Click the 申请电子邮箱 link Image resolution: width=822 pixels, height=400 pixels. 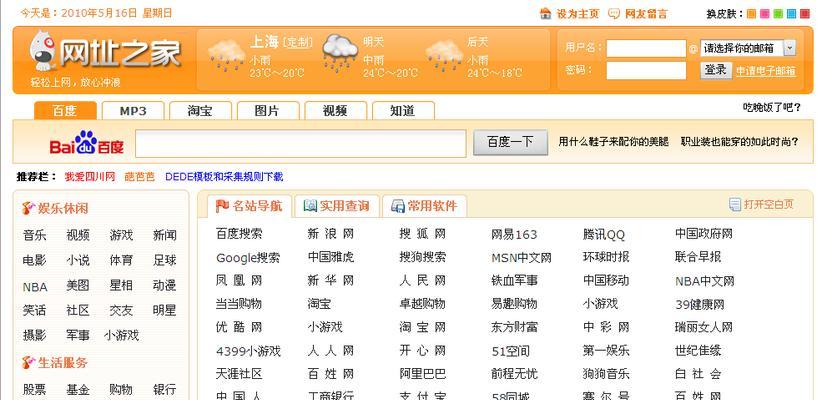(x=765, y=71)
